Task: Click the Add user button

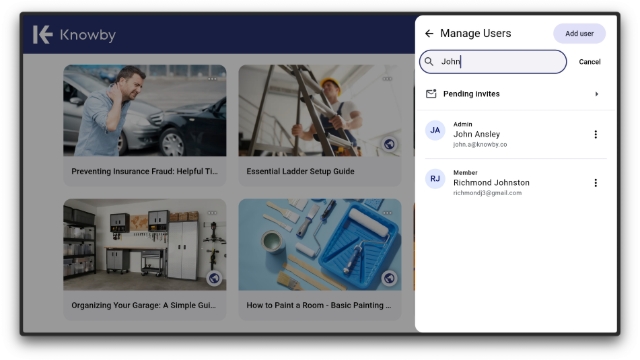Action: pyautogui.click(x=579, y=33)
